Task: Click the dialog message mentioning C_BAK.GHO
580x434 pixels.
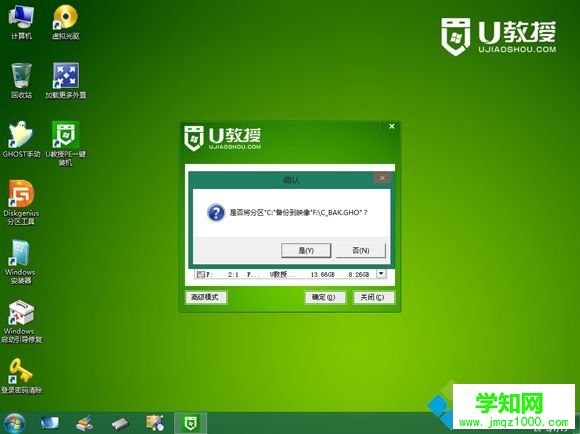Action: click(x=298, y=213)
